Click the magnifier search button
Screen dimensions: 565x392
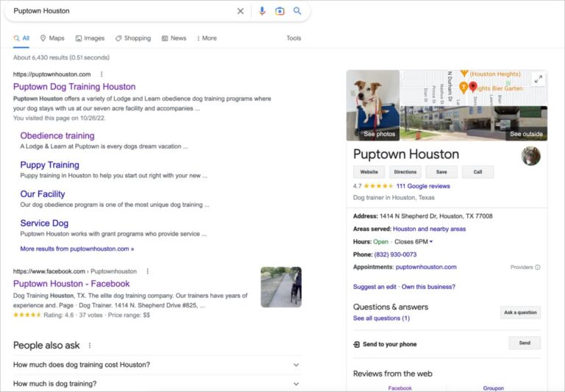(x=297, y=11)
